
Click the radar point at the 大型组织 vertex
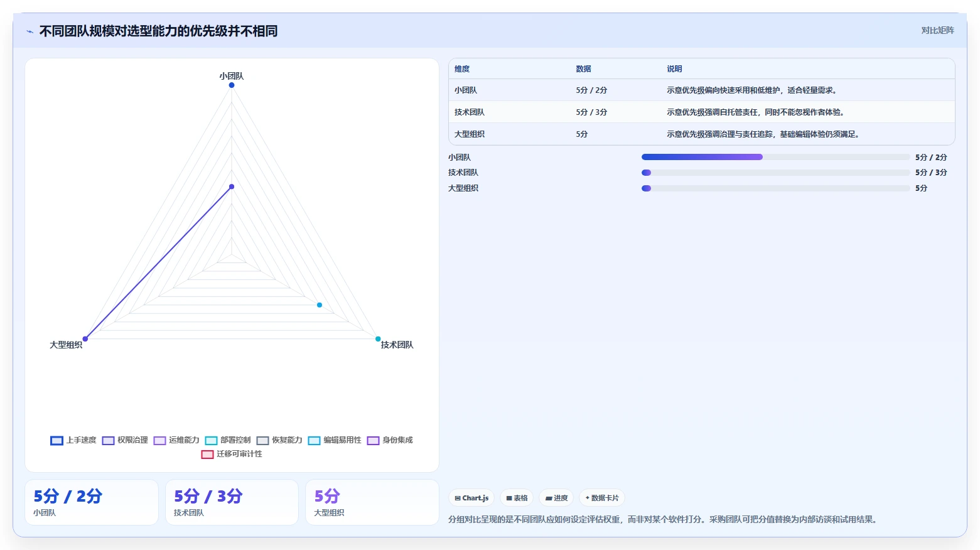click(85, 339)
